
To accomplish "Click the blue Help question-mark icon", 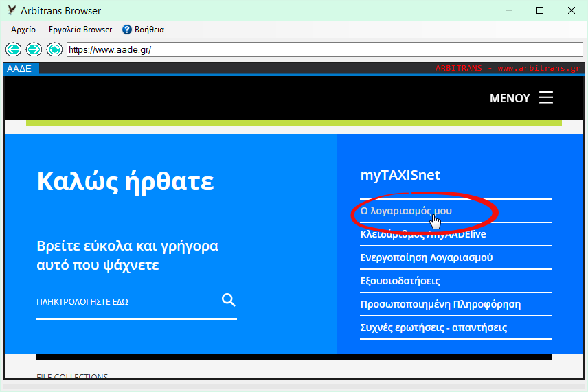I will tap(127, 30).
